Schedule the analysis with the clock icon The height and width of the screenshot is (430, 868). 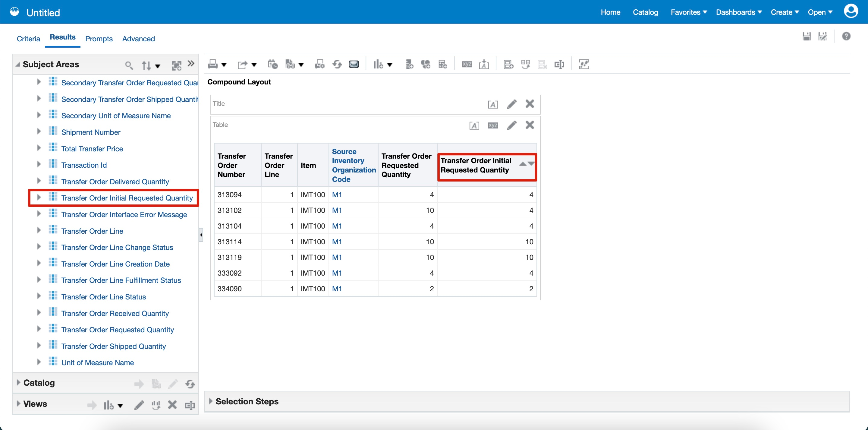(272, 64)
